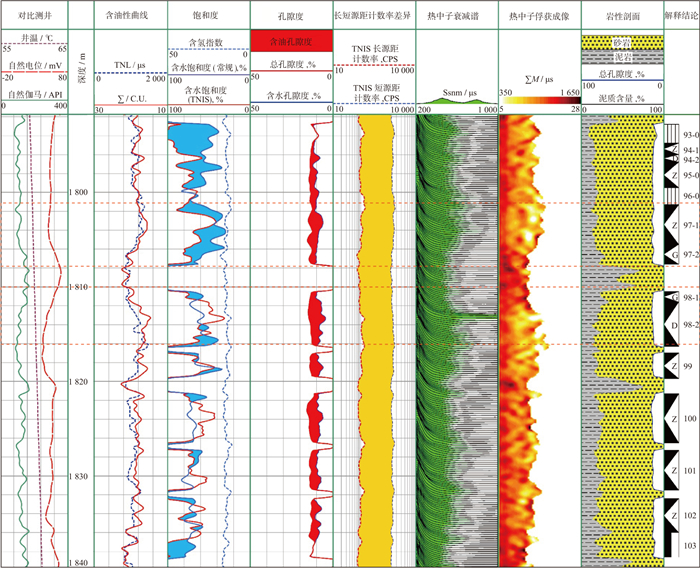The height and width of the screenshot is (568, 700).
Task: Click the 自然伽马 / API curve label
Action: coord(34,94)
